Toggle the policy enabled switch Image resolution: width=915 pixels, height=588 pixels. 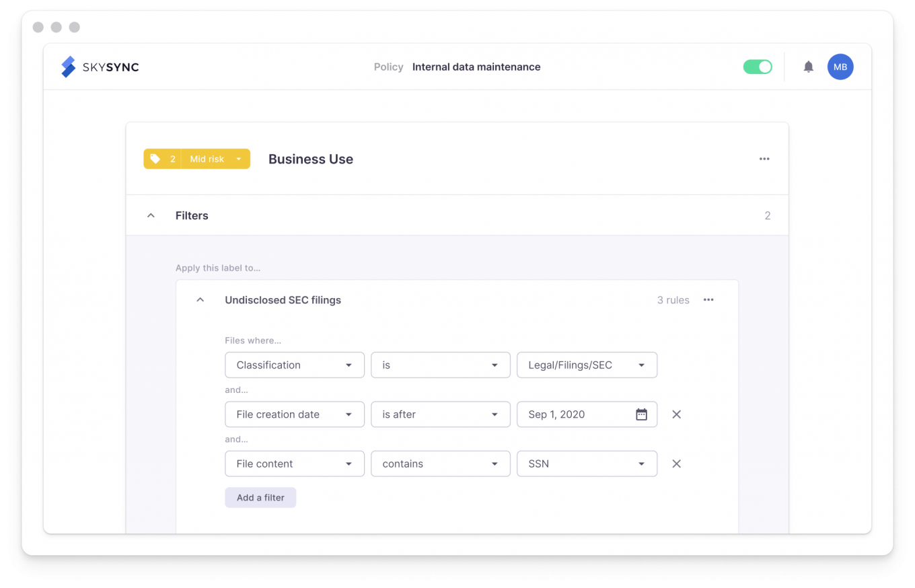758,67
